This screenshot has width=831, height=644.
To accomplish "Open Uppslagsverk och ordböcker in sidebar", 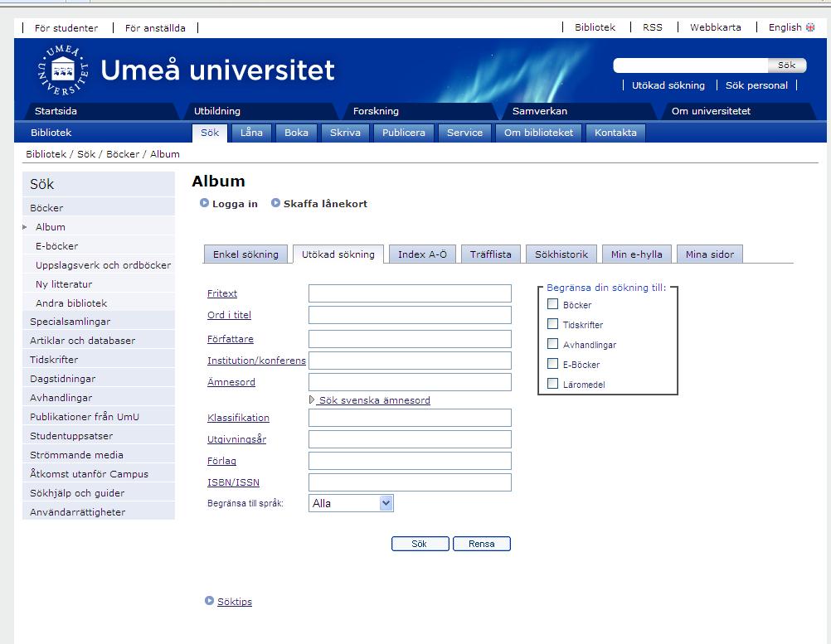I will 99,265.
